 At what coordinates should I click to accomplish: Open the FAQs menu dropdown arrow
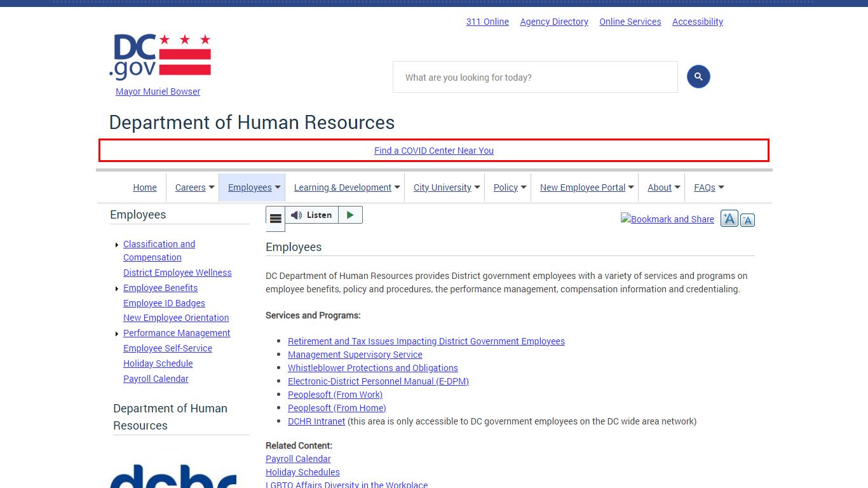pyautogui.click(x=721, y=187)
